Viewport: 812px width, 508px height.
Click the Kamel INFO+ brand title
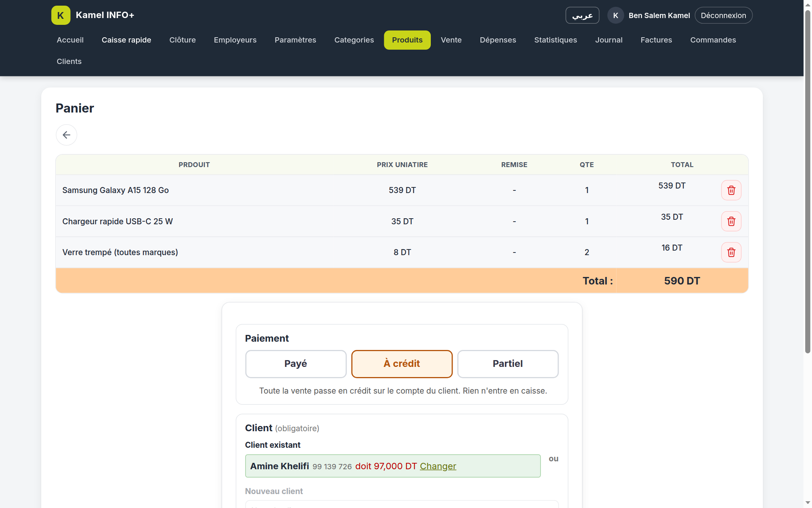tap(105, 15)
